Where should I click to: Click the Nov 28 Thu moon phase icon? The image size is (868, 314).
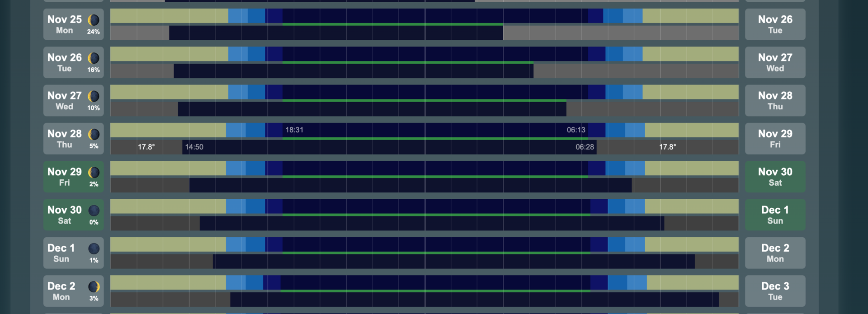94,134
